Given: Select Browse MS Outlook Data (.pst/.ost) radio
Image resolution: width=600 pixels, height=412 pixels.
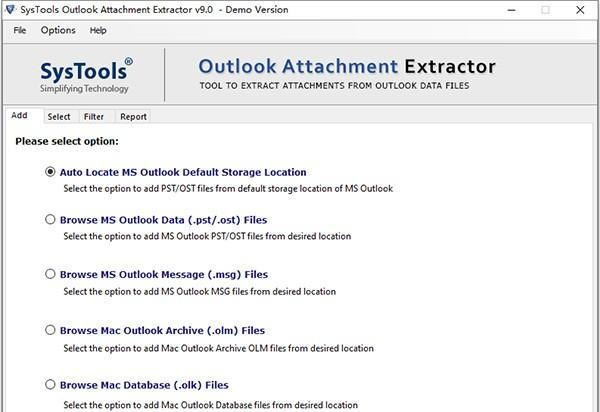Looking at the screenshot, I should pos(50,219).
